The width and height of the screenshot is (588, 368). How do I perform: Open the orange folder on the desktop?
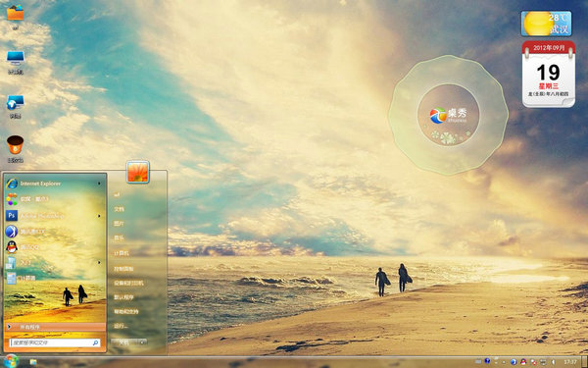[x=16, y=17]
